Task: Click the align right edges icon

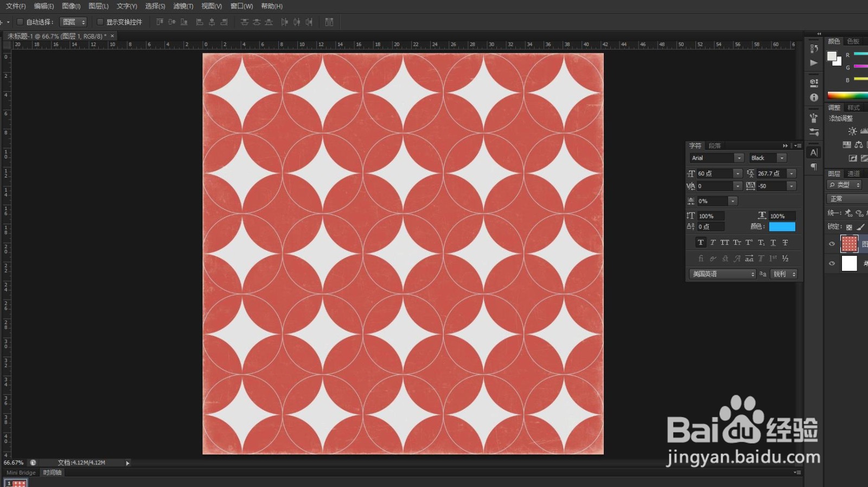Action: pyautogui.click(x=224, y=22)
